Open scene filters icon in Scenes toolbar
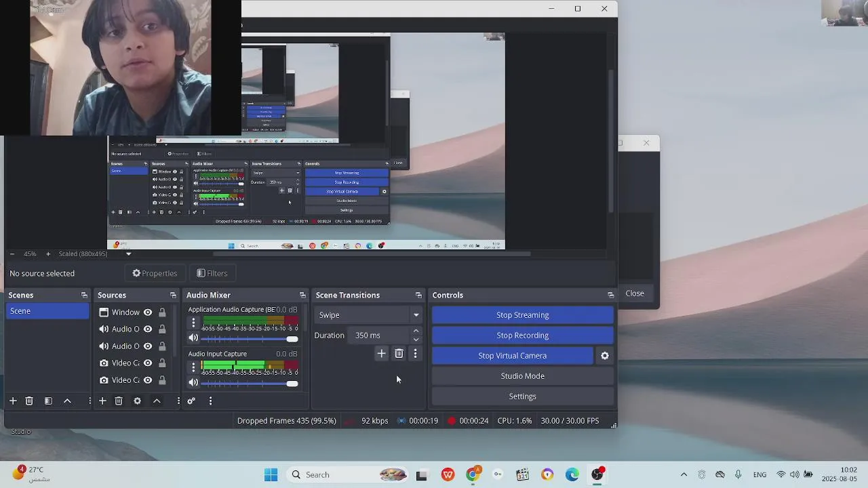Image resolution: width=868 pixels, height=488 pixels. pos(48,401)
